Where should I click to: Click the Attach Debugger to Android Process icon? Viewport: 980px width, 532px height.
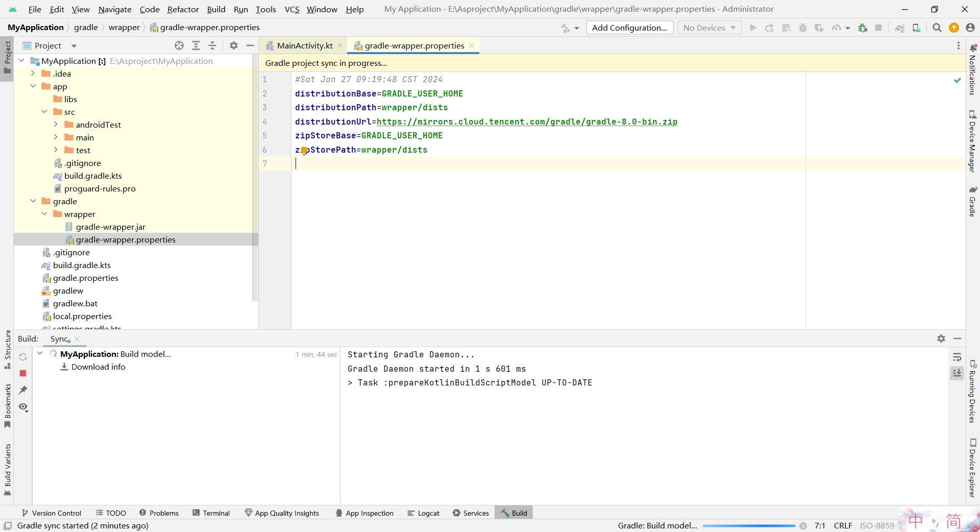coord(863,28)
